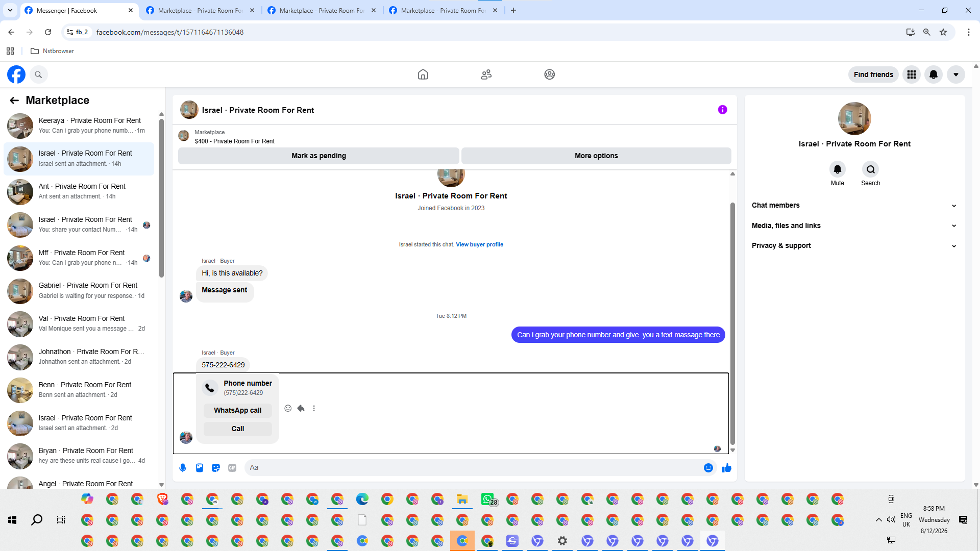Click Mark as pending button
Viewport: 980px width, 551px height.
pos(318,156)
